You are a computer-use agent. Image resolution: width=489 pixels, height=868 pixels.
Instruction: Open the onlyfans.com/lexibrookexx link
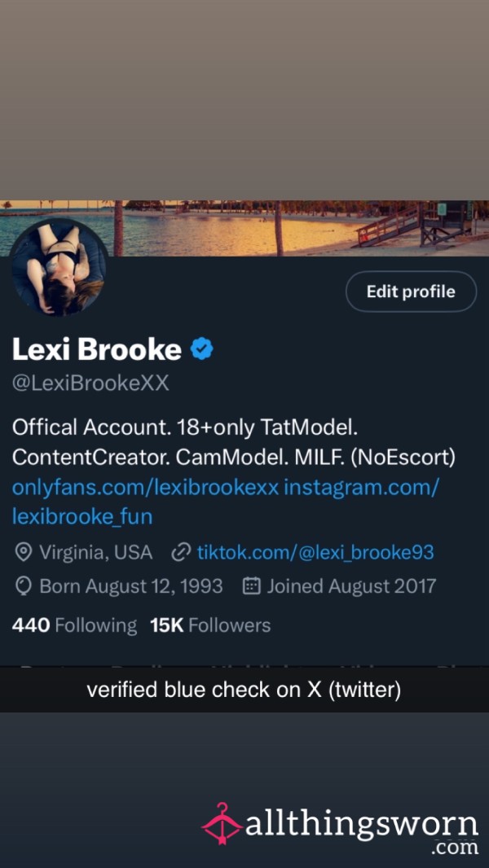145,488
